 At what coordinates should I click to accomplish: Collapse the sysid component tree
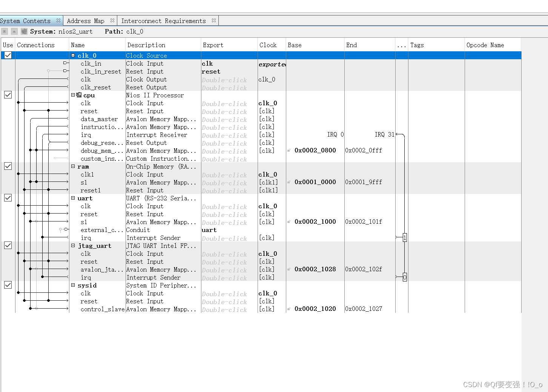tap(73, 285)
